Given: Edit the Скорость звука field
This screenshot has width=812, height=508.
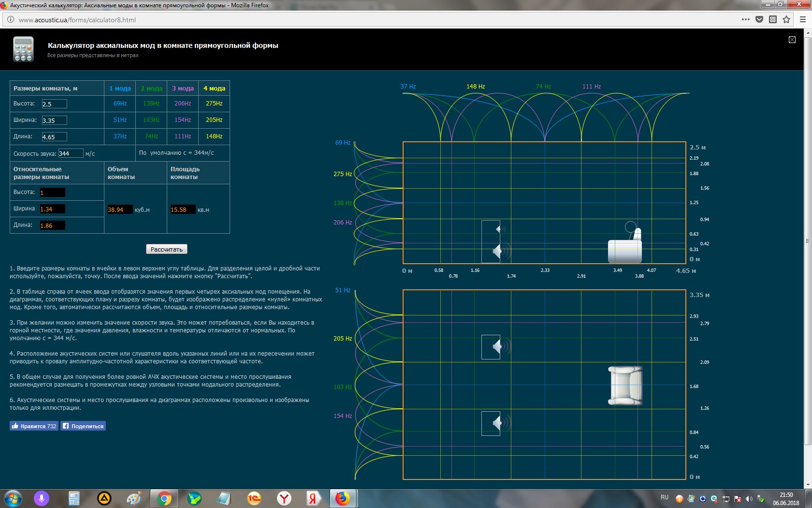Looking at the screenshot, I should point(71,153).
